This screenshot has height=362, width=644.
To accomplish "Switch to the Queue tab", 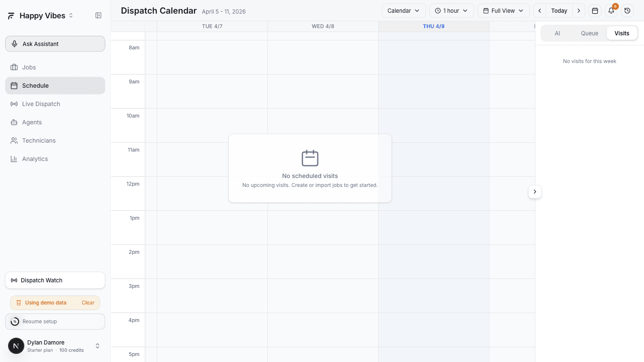I will pos(589,33).
